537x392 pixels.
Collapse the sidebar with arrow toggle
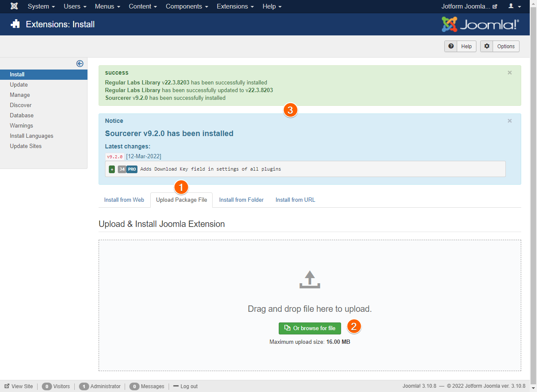(x=80, y=64)
